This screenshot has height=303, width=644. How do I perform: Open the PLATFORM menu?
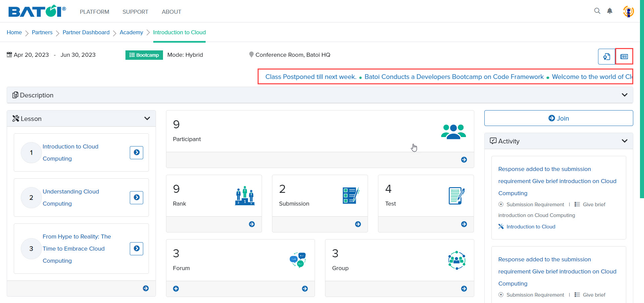pyautogui.click(x=95, y=12)
